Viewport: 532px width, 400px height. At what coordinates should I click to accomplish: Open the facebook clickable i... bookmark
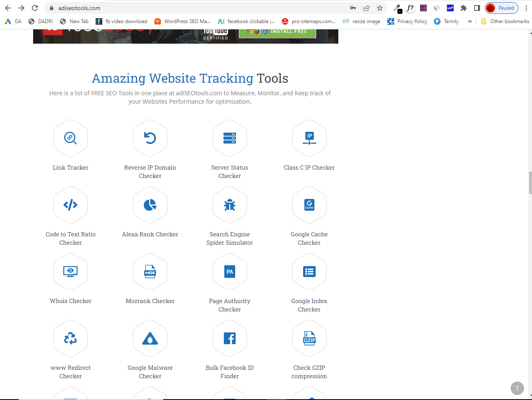[246, 21]
